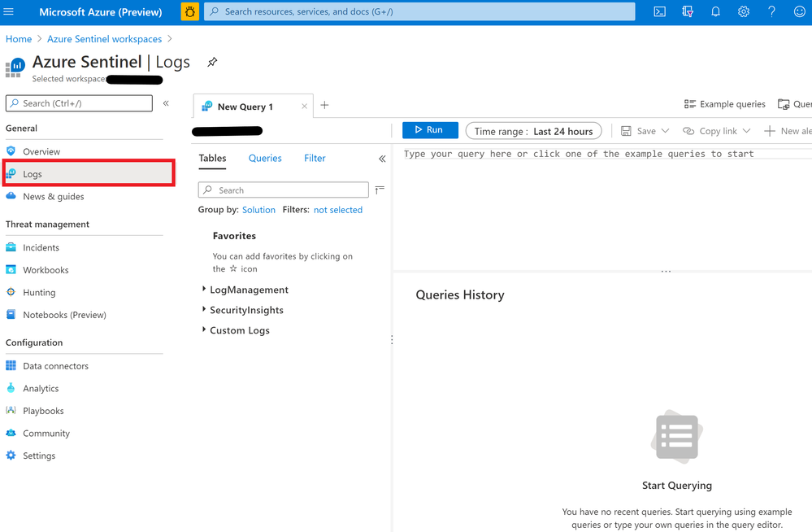812x532 pixels.
Task: Click the feedback smiley icon
Action: (x=800, y=11)
